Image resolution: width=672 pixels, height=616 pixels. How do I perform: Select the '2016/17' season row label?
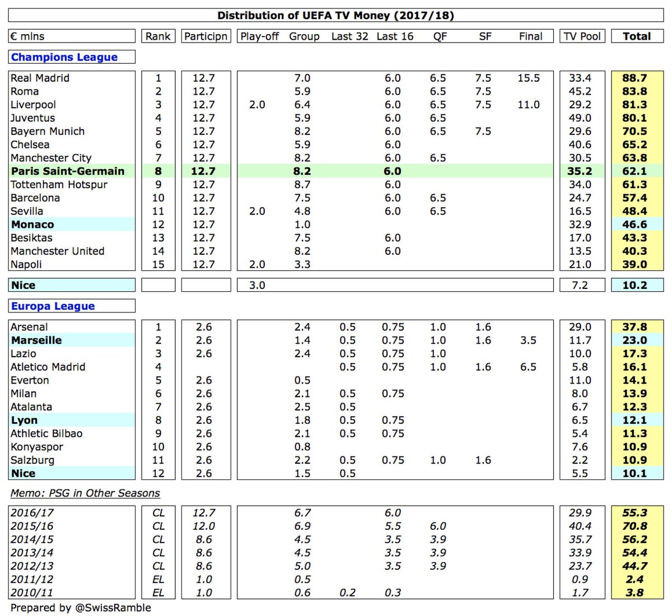click(32, 513)
